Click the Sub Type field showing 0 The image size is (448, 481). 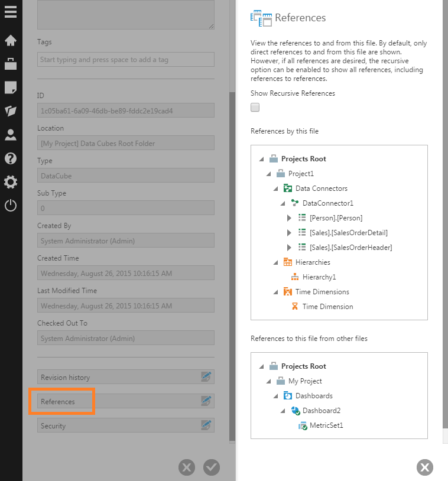[x=126, y=208]
